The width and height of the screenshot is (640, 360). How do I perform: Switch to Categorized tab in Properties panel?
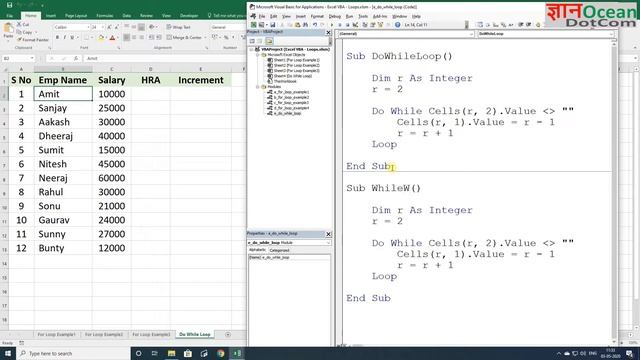click(x=280, y=250)
